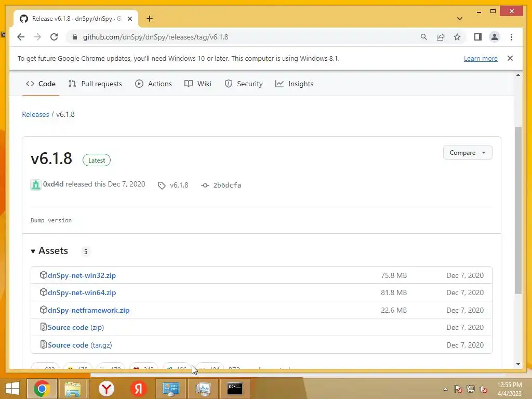The image size is (532, 399).
Task: Collapse the Assets section
Action: [x=49, y=251]
